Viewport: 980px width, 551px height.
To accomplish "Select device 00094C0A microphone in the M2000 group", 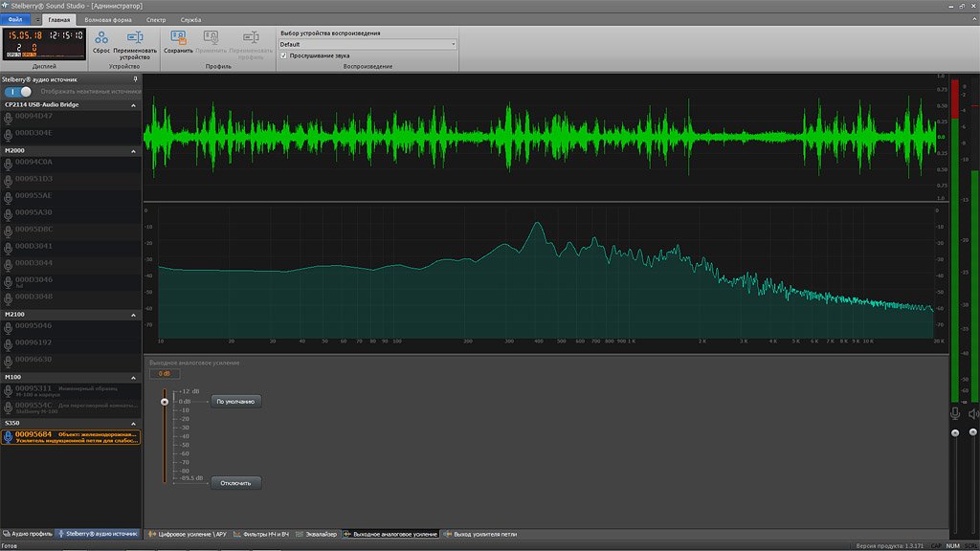I will point(33,162).
